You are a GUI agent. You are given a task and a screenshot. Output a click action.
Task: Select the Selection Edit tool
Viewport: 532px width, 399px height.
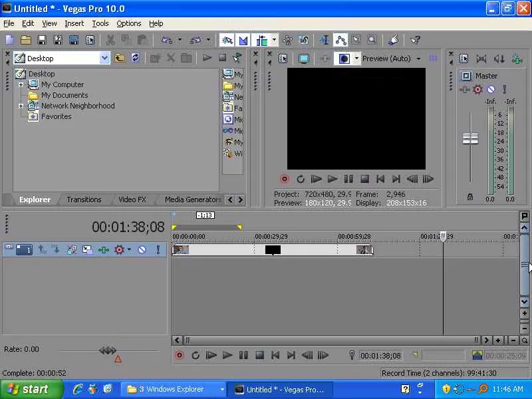pyautogui.click(x=356, y=40)
